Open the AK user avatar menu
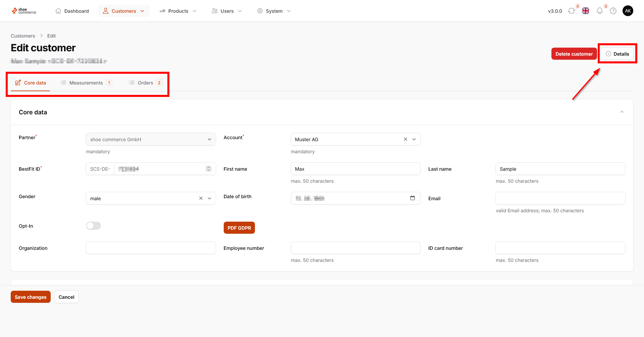 628,11
